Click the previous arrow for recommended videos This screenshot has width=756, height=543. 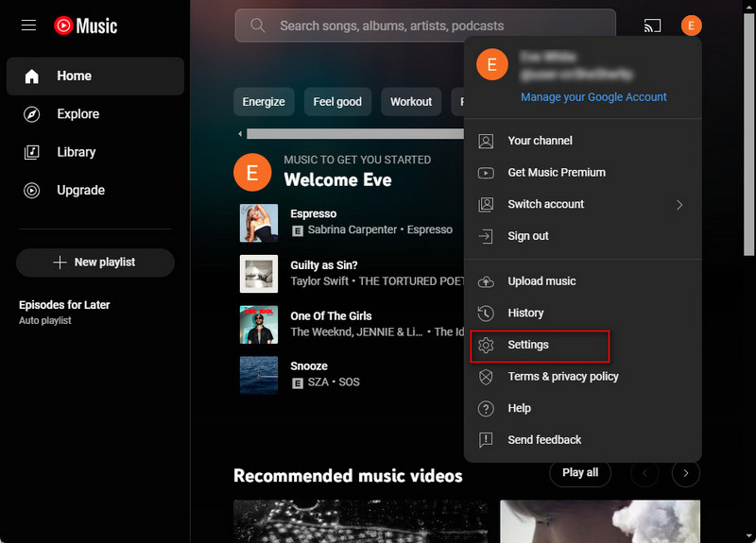pyautogui.click(x=644, y=473)
